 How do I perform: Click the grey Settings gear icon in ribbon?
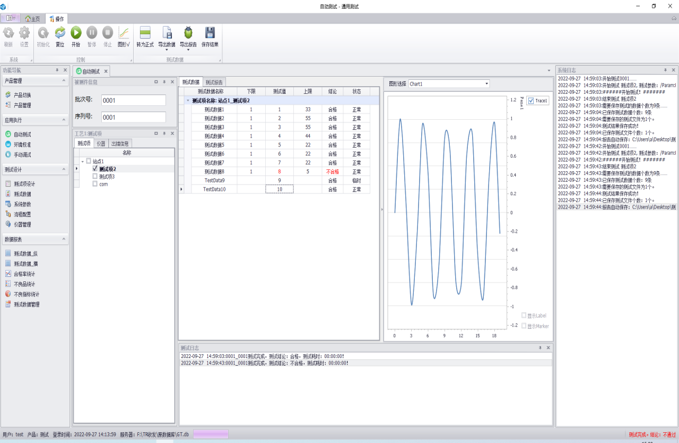point(24,33)
